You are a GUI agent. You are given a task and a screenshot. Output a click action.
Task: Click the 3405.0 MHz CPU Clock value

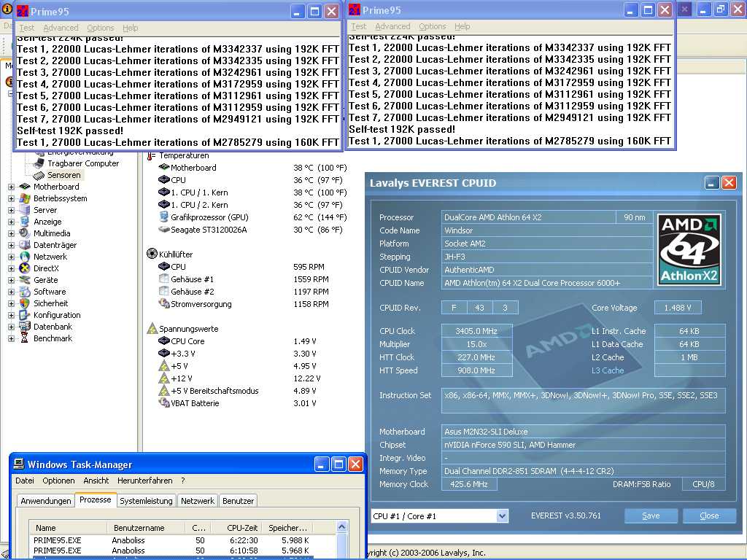[x=476, y=331]
